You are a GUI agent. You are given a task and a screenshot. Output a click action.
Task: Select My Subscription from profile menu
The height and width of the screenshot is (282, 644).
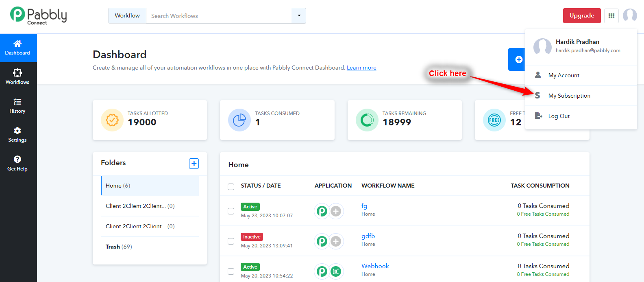click(x=581, y=96)
